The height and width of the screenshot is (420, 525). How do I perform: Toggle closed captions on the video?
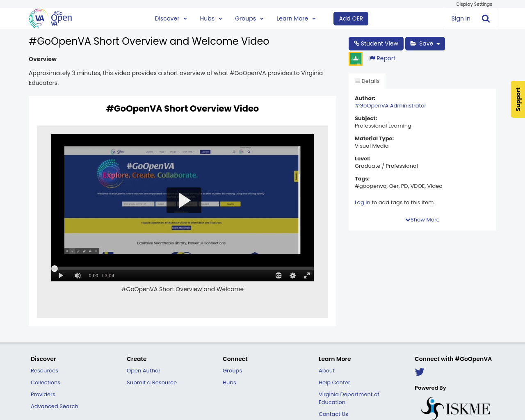click(x=278, y=275)
